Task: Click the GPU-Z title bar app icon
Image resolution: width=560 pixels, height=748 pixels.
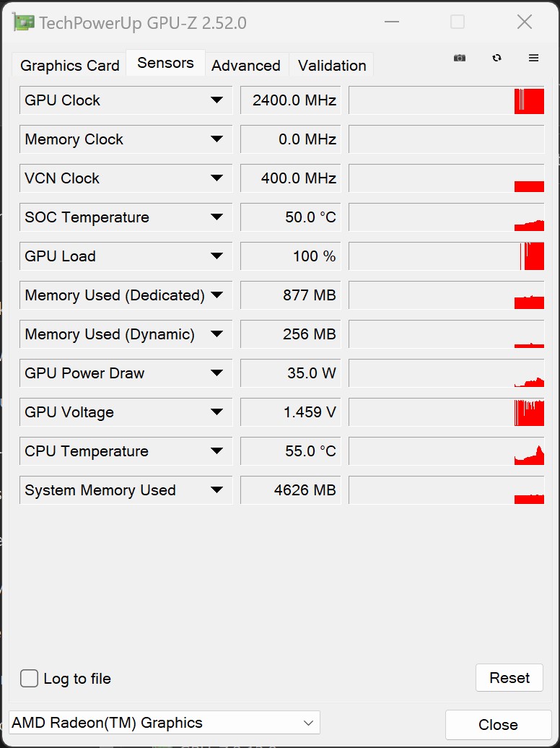Action: pos(24,22)
